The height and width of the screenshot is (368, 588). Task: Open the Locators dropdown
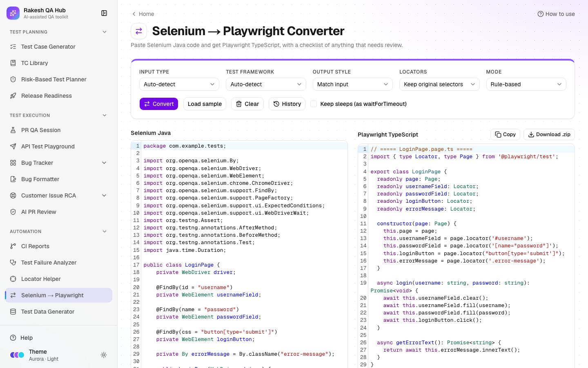coord(439,84)
